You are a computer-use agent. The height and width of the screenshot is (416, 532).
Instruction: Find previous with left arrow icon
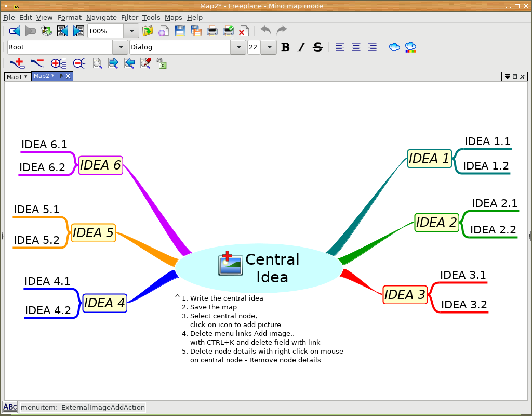pos(129,63)
